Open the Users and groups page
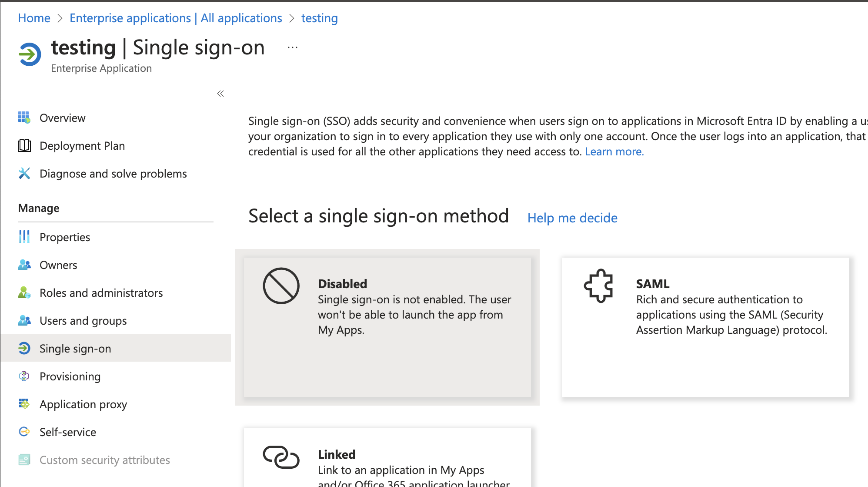868x487 pixels. coord(83,321)
